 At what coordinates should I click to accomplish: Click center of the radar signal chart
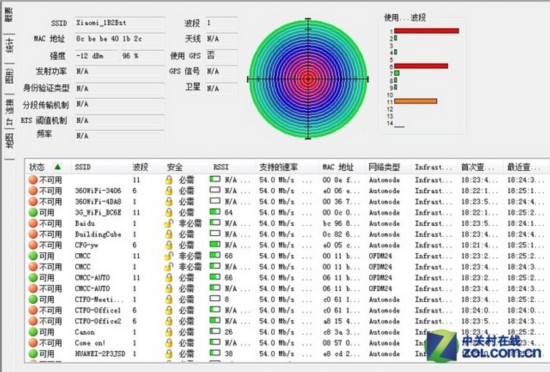tap(308, 79)
